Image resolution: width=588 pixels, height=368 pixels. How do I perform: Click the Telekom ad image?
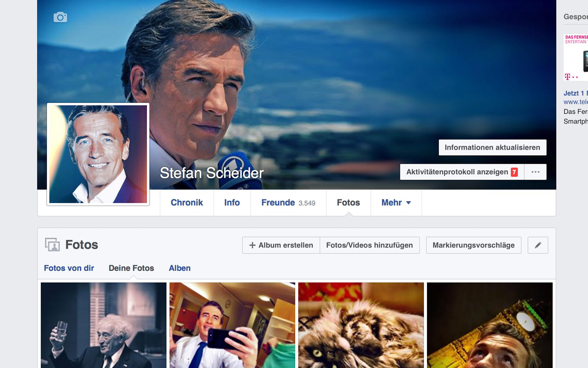[x=576, y=57]
